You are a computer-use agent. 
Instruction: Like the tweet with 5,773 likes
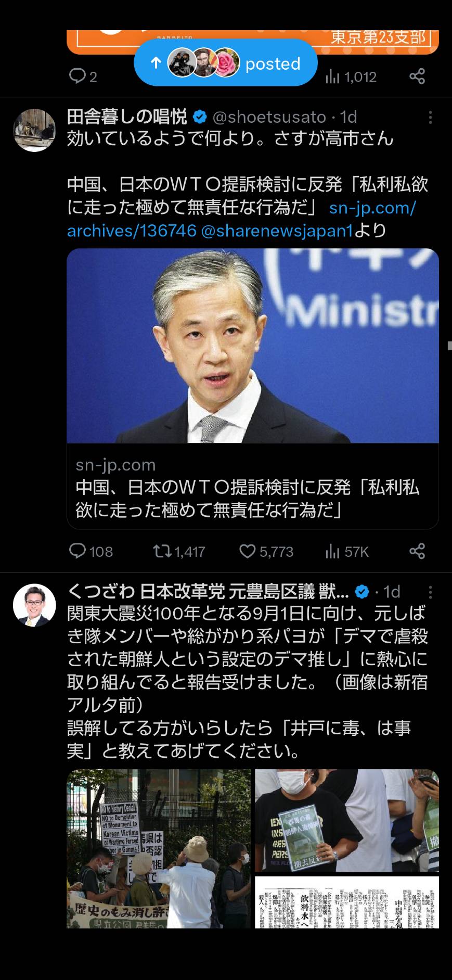(266, 551)
